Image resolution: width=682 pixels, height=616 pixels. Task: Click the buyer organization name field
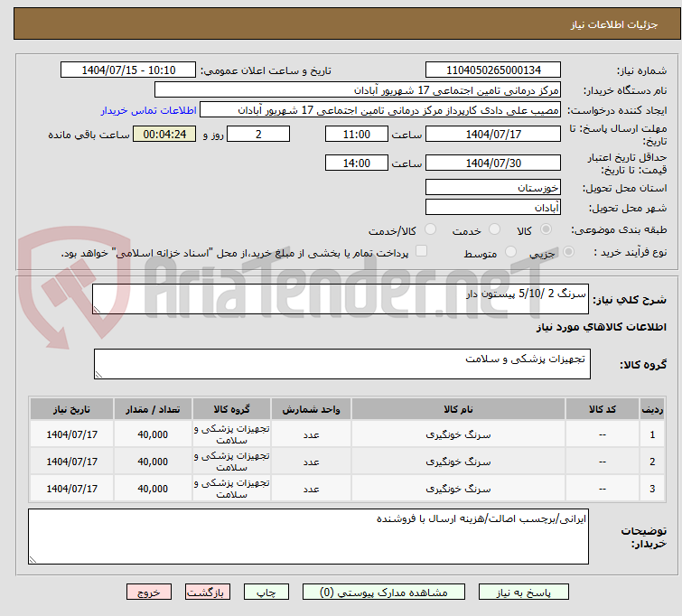point(358,90)
